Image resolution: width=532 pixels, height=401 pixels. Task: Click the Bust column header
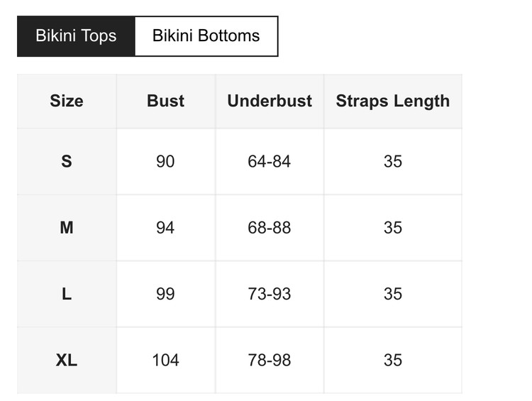[x=165, y=101]
